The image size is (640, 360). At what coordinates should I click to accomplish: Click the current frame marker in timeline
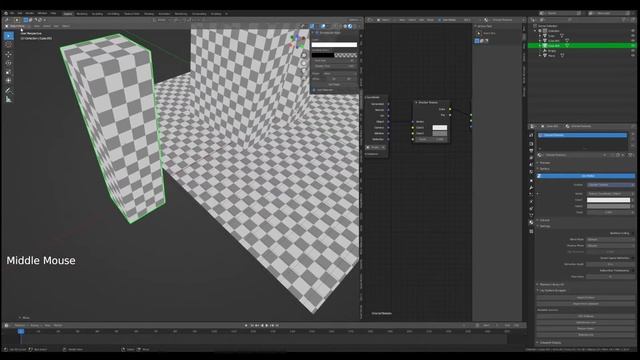pos(21,331)
